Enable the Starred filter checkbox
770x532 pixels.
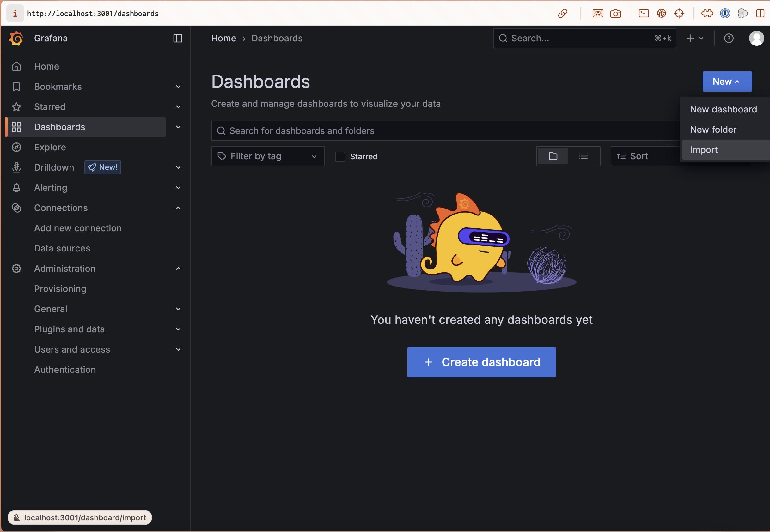click(340, 156)
